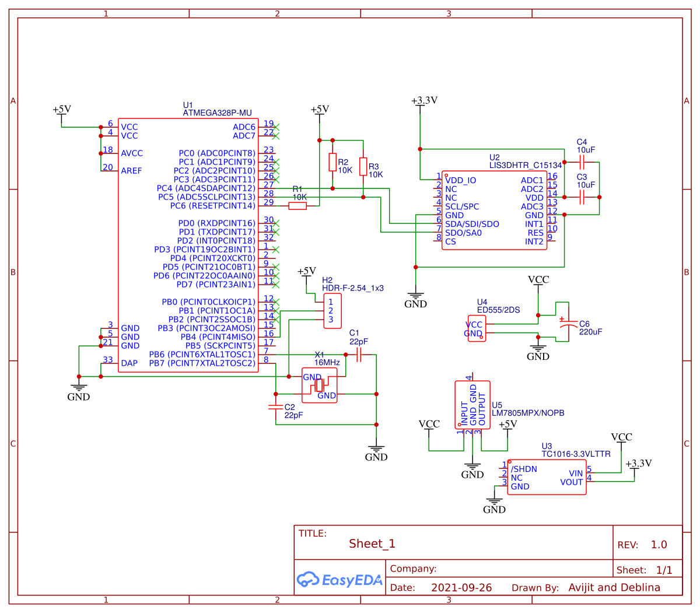Click the AVCC pin label on U1

(132, 153)
